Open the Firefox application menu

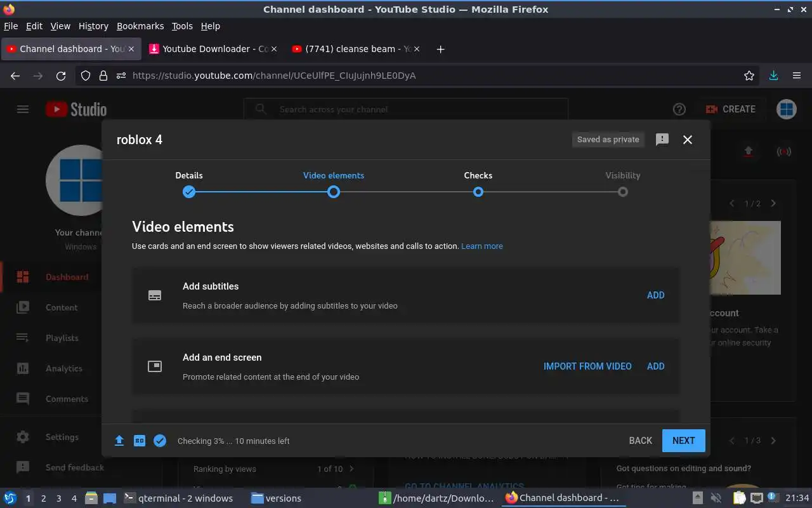(x=797, y=76)
